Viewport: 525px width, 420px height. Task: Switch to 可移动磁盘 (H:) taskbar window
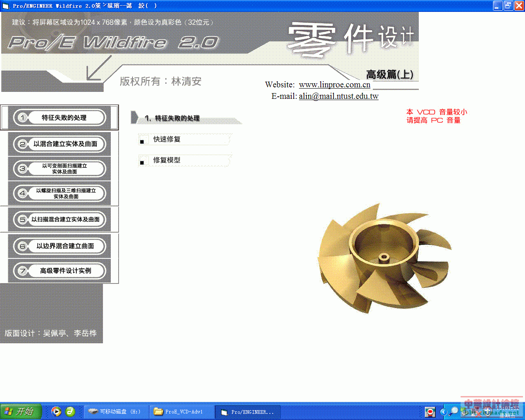pos(116,411)
